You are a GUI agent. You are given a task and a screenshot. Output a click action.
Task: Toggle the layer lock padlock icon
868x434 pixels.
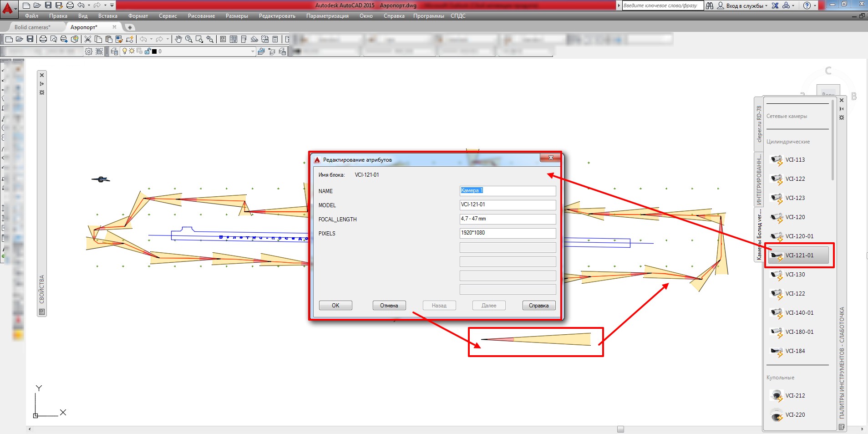point(147,51)
